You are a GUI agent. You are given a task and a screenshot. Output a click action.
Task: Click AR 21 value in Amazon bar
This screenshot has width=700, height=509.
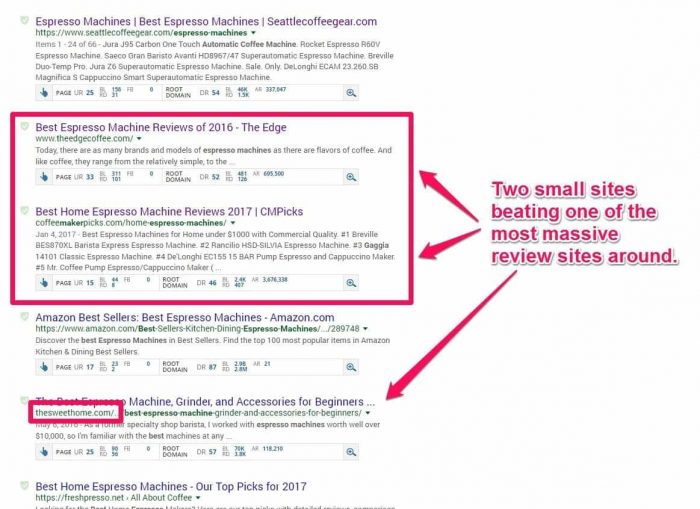(x=267, y=364)
